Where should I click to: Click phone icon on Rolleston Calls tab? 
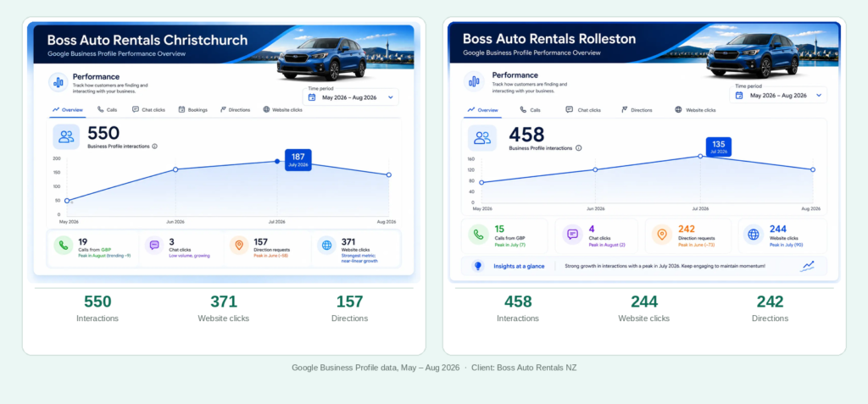523,109
